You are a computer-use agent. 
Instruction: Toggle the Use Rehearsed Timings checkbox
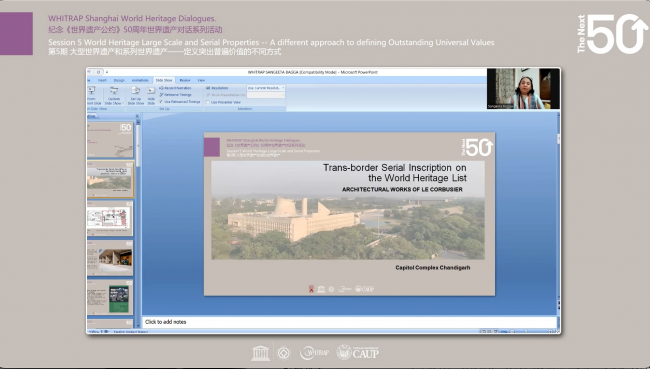point(161,102)
